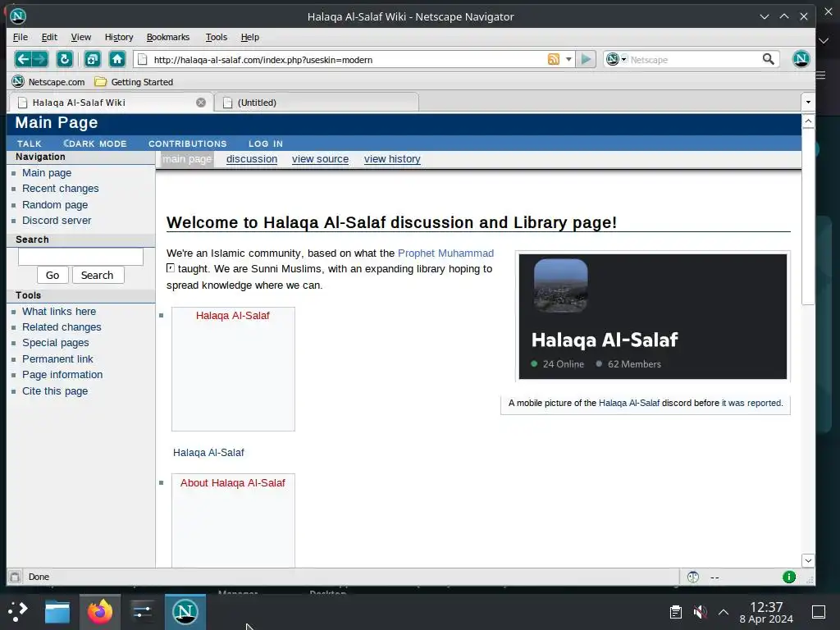The height and width of the screenshot is (630, 840).
Task: Click the wiki search Go button
Action: tap(52, 275)
